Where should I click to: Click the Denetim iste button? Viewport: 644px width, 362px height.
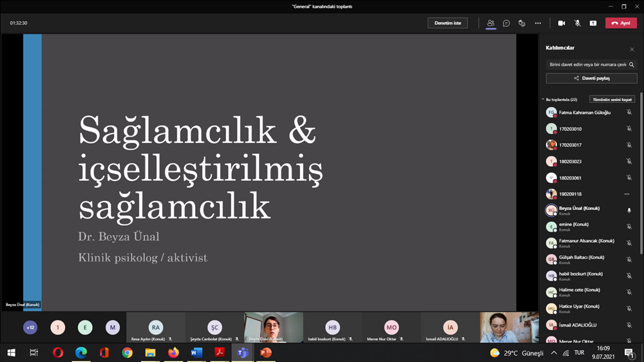448,23
